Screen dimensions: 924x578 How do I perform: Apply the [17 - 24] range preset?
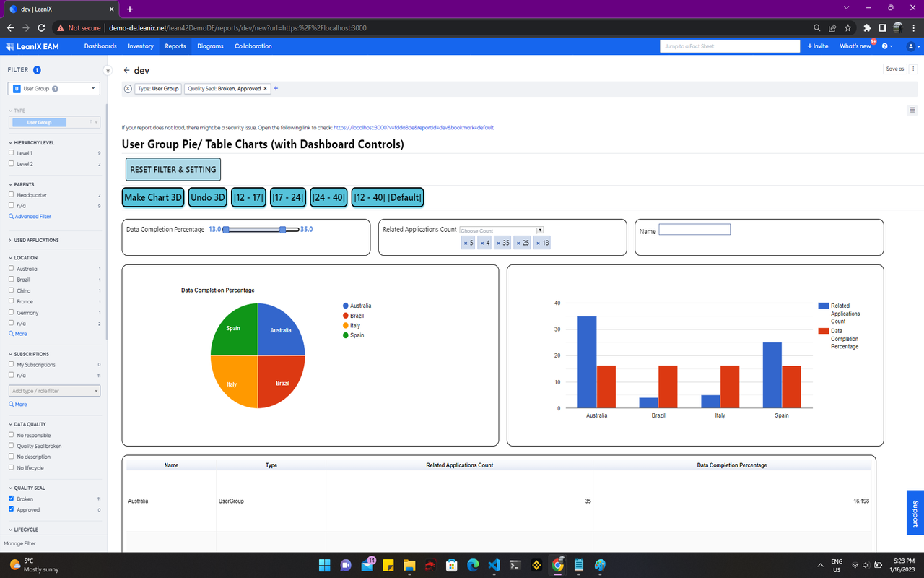point(288,197)
